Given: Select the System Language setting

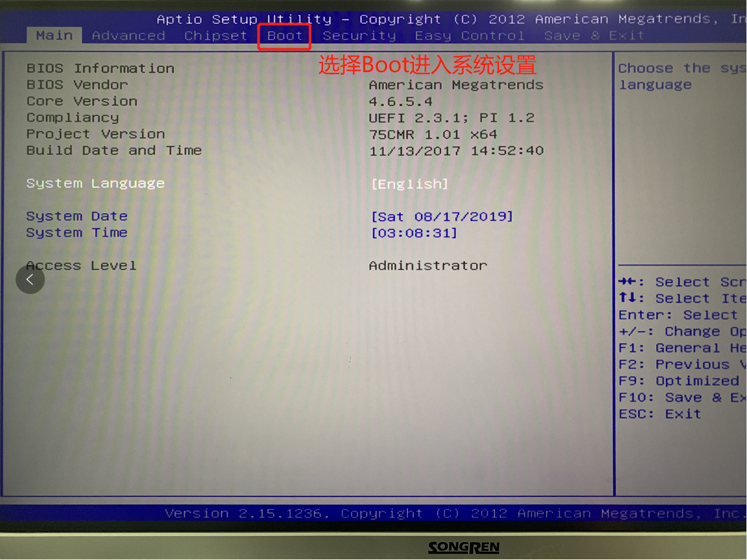Looking at the screenshot, I should click(95, 184).
